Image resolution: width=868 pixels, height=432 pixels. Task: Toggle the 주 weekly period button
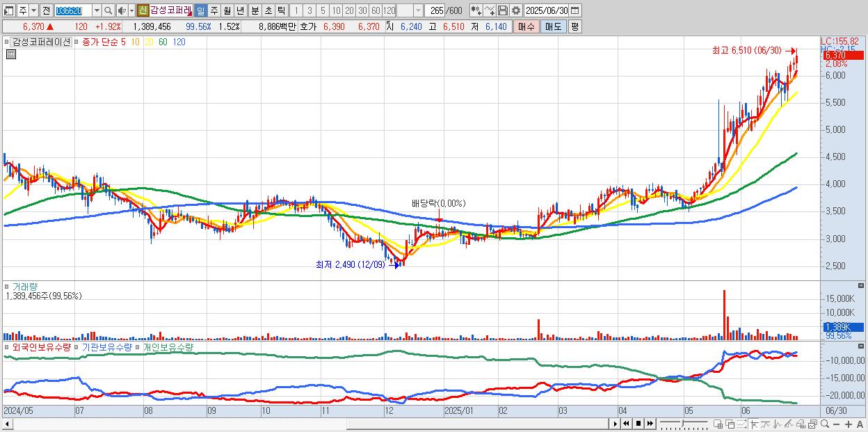coord(214,10)
